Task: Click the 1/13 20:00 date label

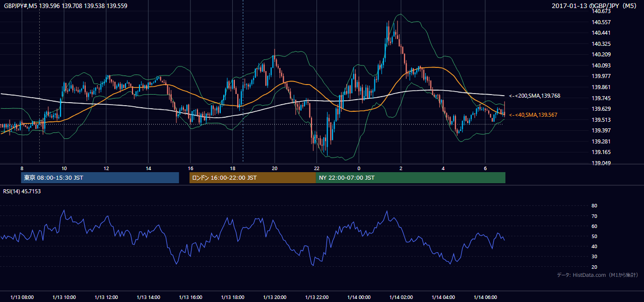Action: click(x=275, y=297)
